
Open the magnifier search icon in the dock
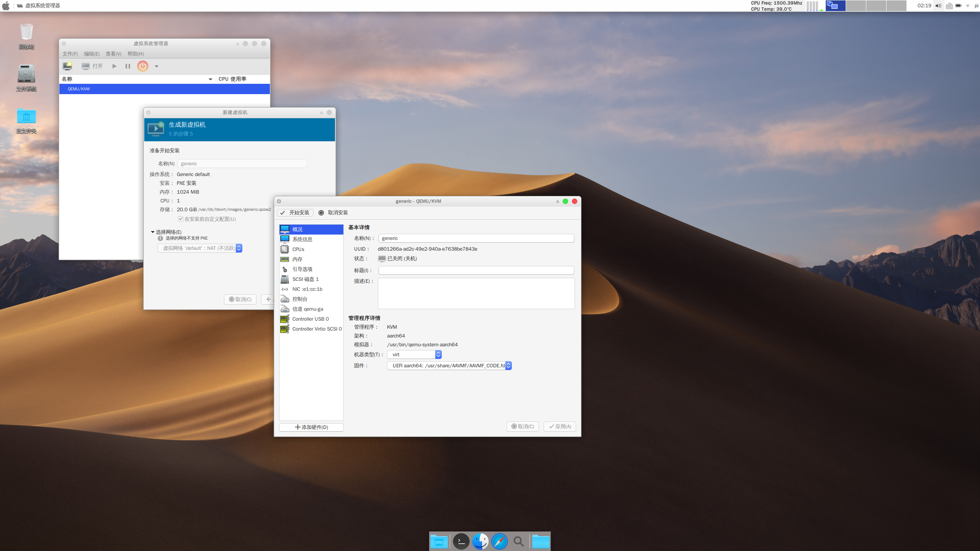coord(519,541)
